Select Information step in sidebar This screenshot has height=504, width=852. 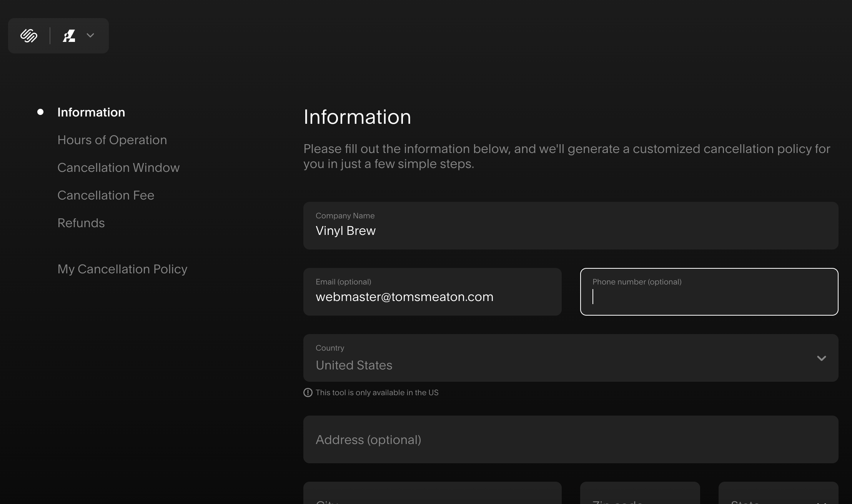pos(91,112)
